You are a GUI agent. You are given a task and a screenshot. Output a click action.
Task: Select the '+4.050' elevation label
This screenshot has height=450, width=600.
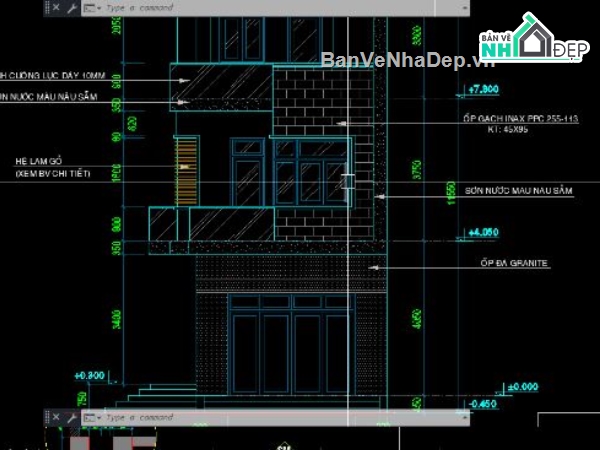(483, 232)
